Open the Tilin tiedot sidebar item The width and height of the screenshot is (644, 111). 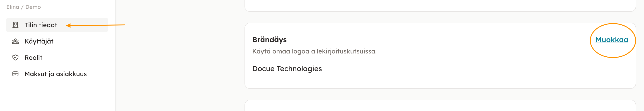pos(41,25)
